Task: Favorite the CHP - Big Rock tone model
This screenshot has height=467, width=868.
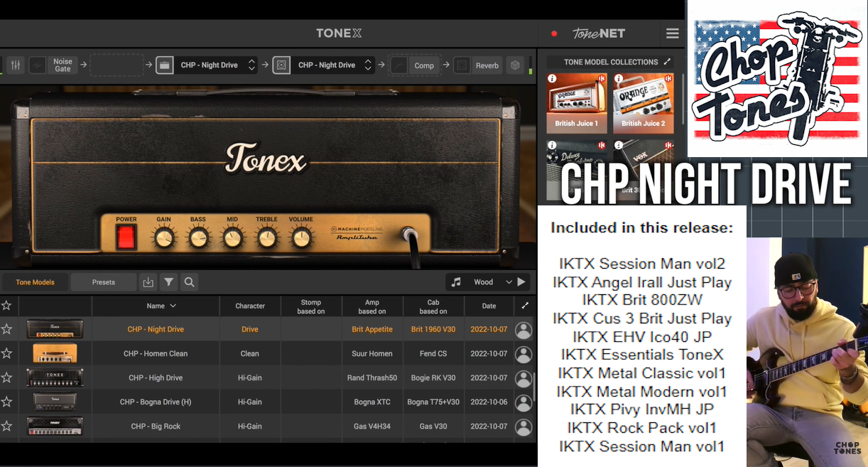Action: [6, 426]
